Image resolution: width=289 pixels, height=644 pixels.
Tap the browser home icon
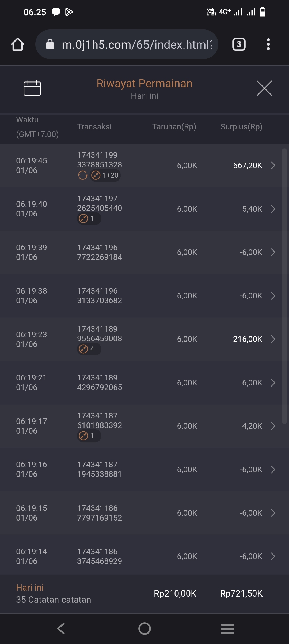click(x=18, y=44)
